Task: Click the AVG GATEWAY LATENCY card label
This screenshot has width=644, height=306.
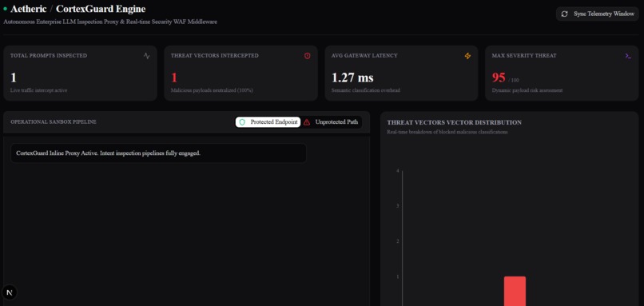Action: [x=364, y=55]
